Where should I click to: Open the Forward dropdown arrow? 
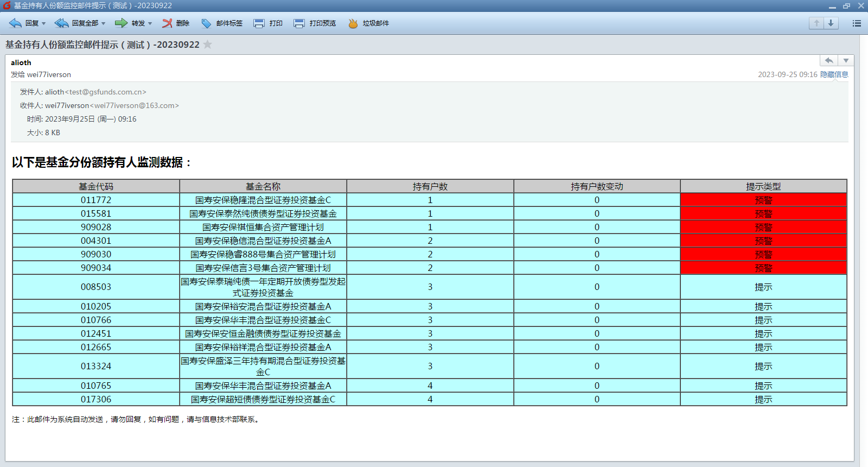tap(150, 23)
